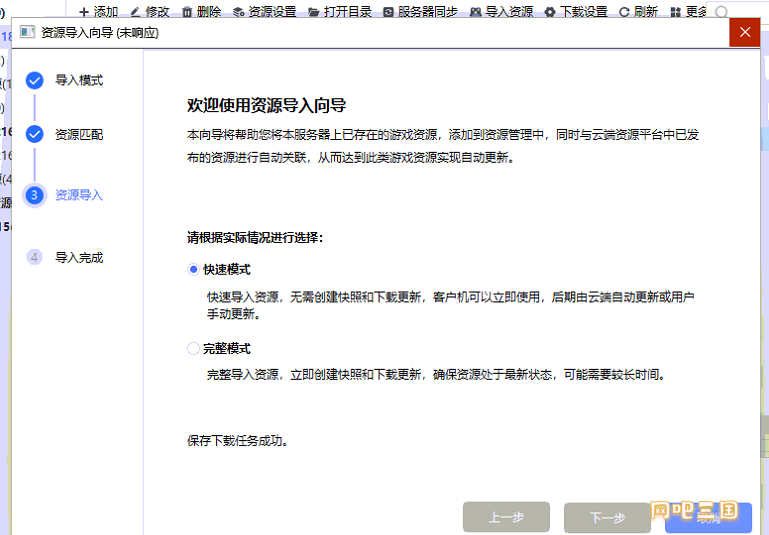Click 导入资源 import resource icon
The width and height of the screenshot is (769, 535).
(475, 12)
